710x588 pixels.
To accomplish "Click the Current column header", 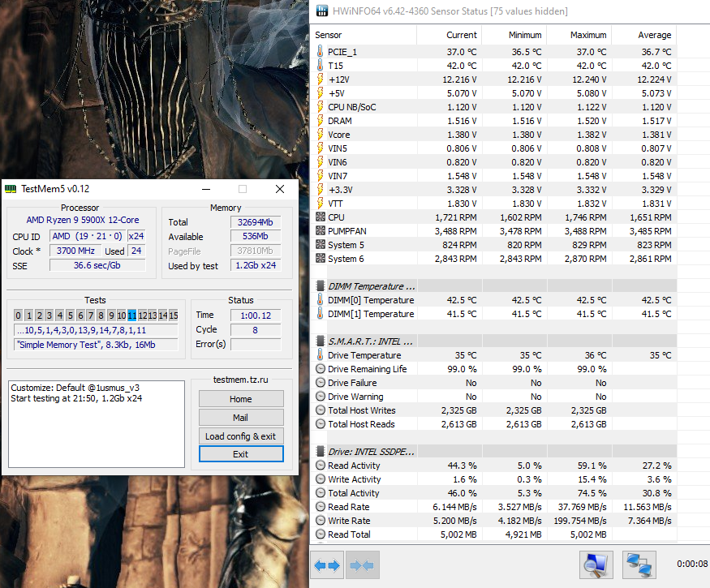I will click(450, 35).
